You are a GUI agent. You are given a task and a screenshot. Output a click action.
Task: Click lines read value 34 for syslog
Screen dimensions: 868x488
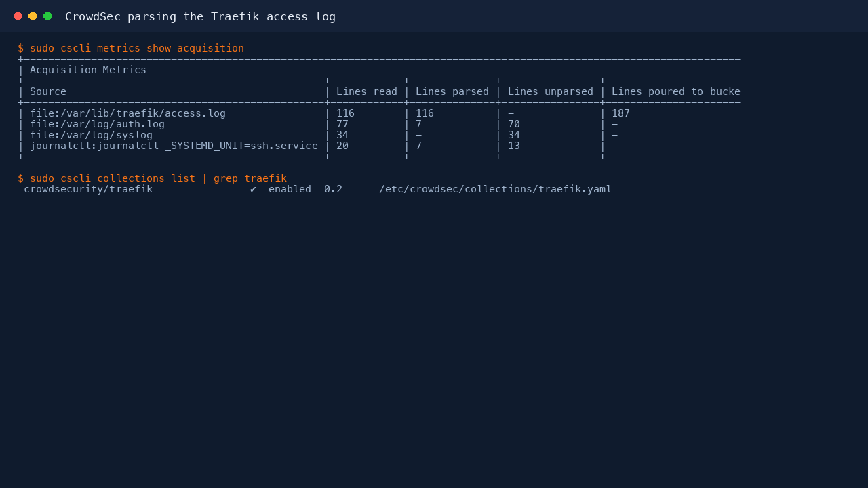342,135
